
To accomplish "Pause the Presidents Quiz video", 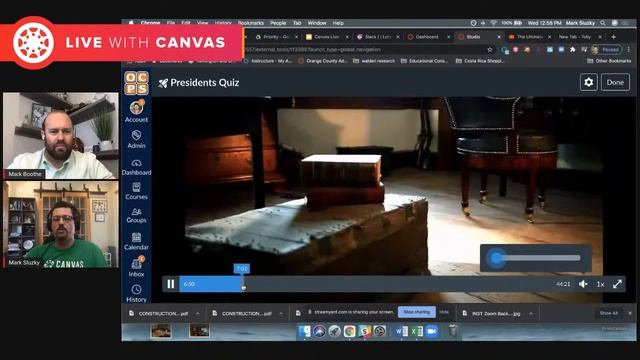I will 171,284.
